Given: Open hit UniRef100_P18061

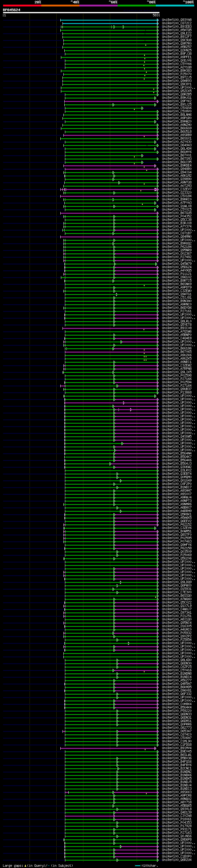Looking at the screenshot, I should click(177, 819).
